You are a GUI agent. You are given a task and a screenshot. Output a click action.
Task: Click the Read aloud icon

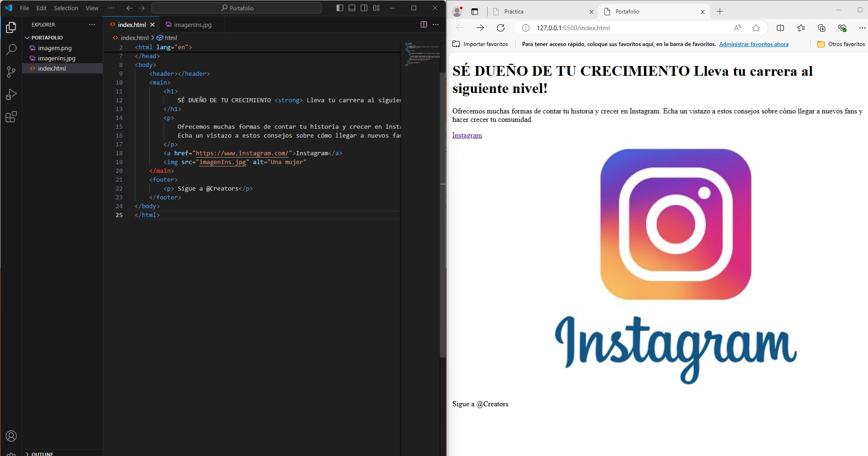737,28
